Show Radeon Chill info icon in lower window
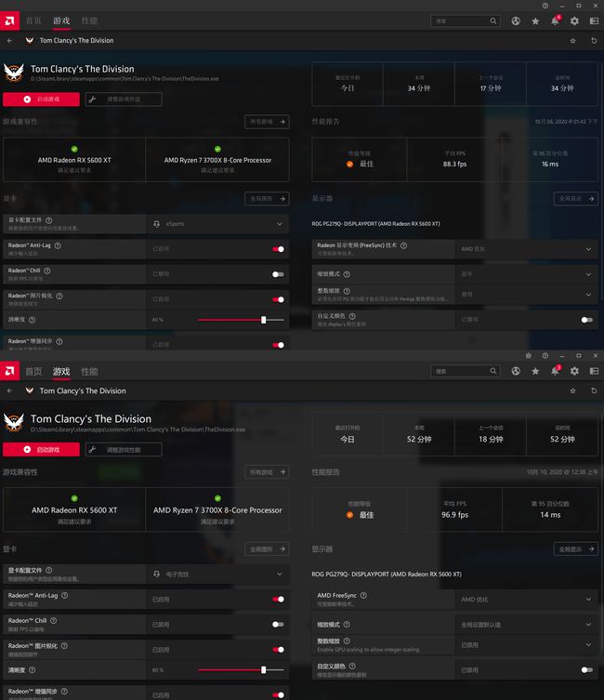 click(54, 621)
